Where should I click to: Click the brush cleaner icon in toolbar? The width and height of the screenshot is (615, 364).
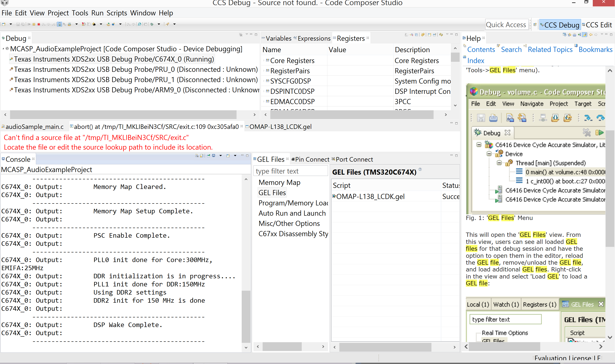168,24
